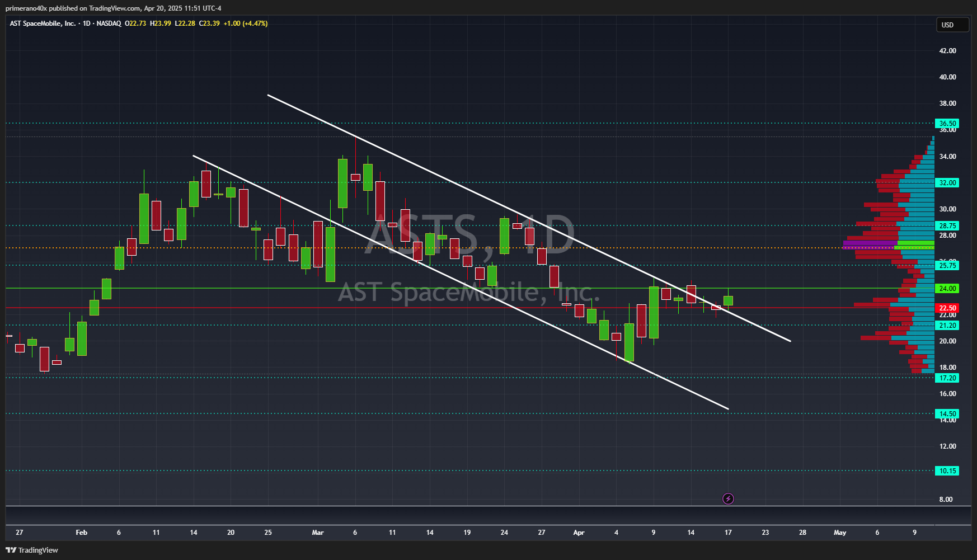The height and width of the screenshot is (560, 977).
Task: Click the 16.00 price axis value
Action: (x=947, y=394)
